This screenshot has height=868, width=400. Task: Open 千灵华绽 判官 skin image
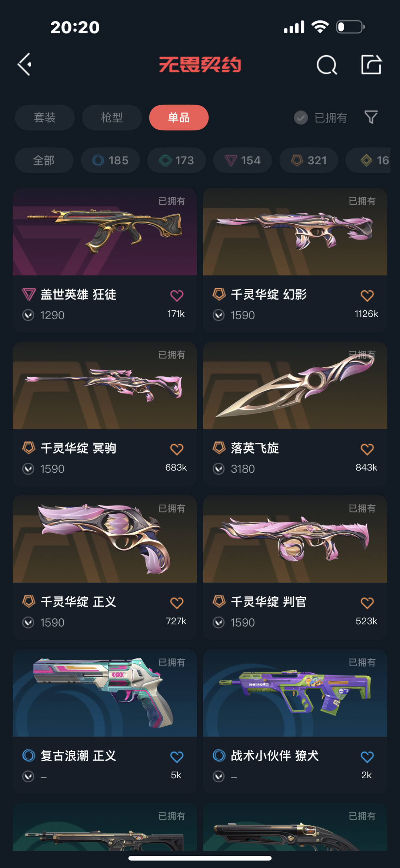pyautogui.click(x=295, y=539)
